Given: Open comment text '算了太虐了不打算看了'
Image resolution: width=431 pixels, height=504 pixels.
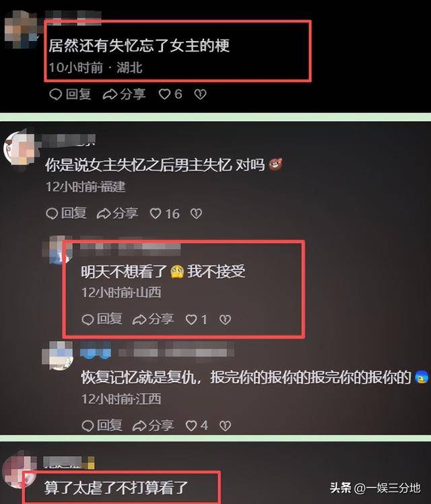Looking at the screenshot, I should click(116, 489).
